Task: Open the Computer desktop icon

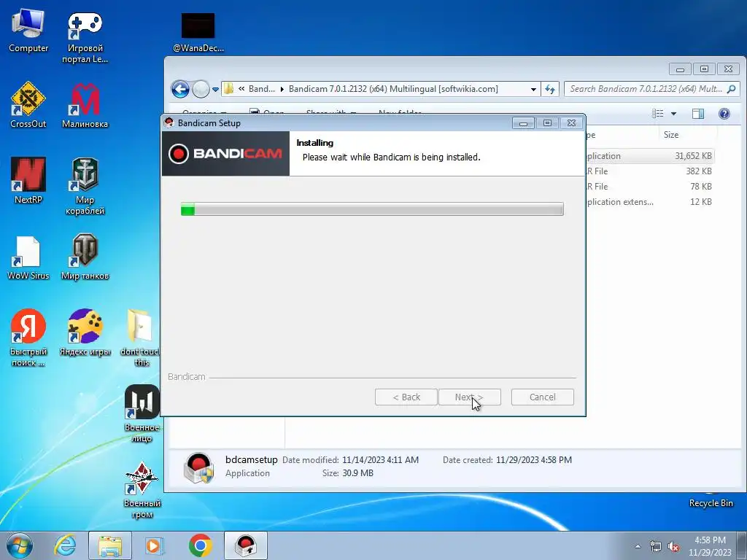Action: tap(28, 31)
